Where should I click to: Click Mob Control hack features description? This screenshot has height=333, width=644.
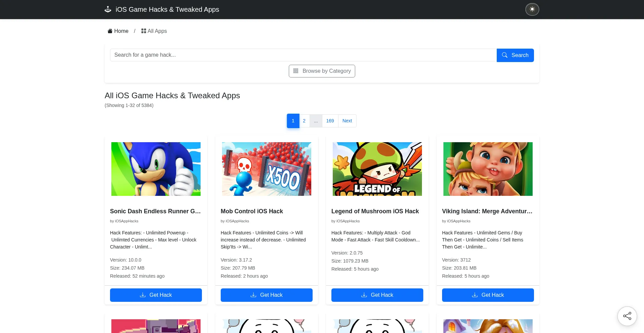click(x=264, y=240)
